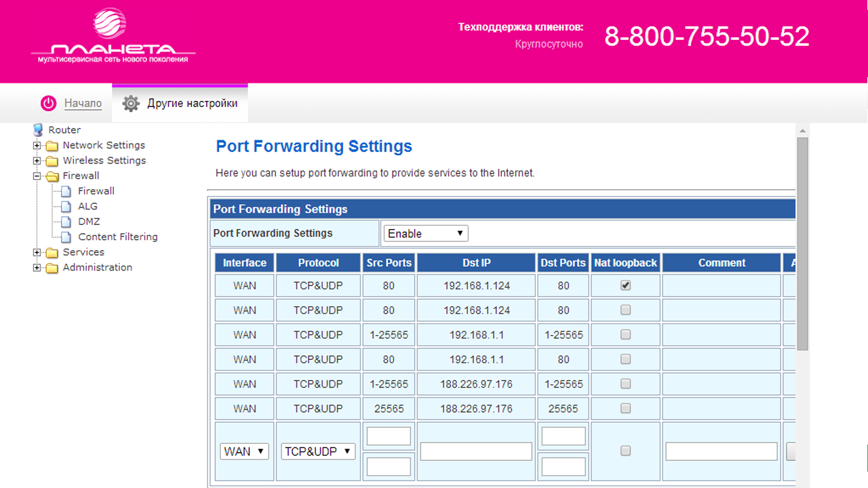Image resolution: width=868 pixels, height=488 pixels.
Task: Click the Content Filtering page icon
Action: [66, 237]
